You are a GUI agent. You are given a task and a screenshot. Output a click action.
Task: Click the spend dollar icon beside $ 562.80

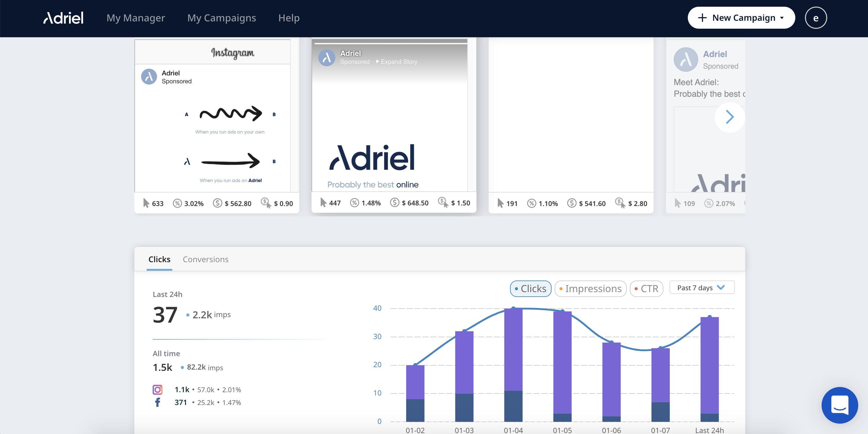pos(217,203)
